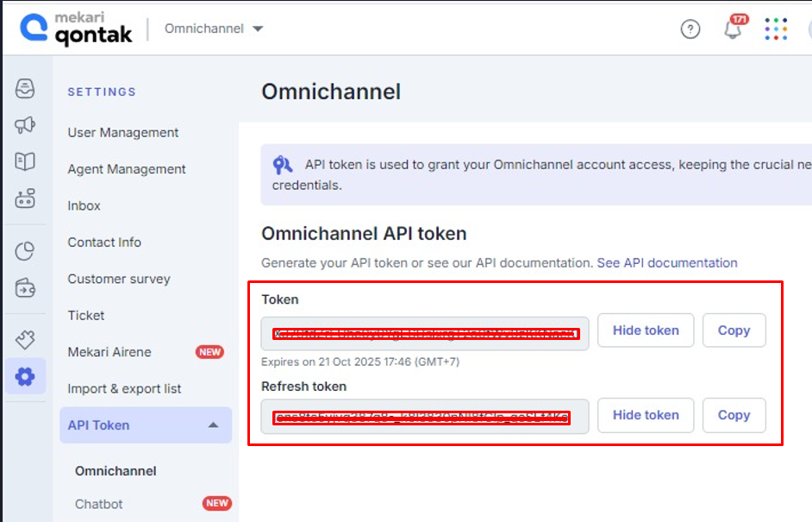Copy the Refresh token value
The image size is (812, 522).
734,415
